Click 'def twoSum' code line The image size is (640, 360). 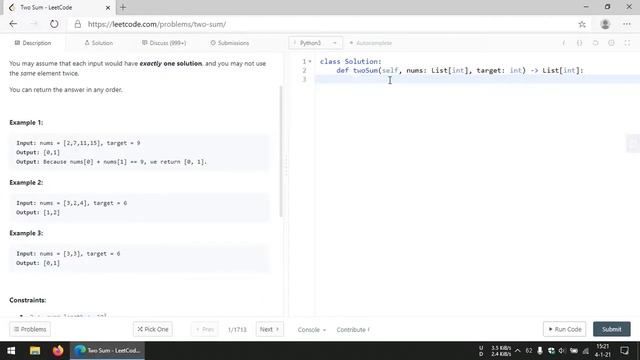pos(460,71)
